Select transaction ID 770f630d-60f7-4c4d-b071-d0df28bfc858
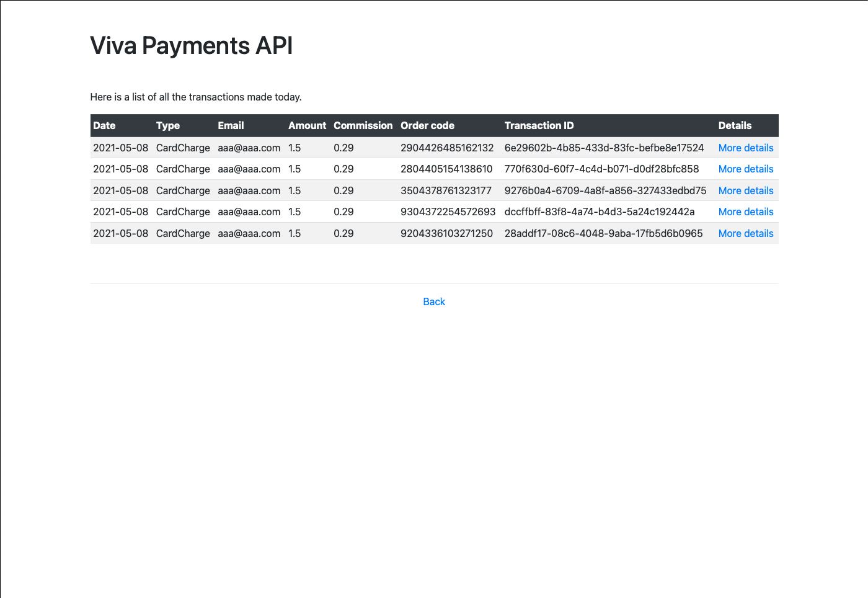This screenshot has height=598, width=868. (x=602, y=169)
